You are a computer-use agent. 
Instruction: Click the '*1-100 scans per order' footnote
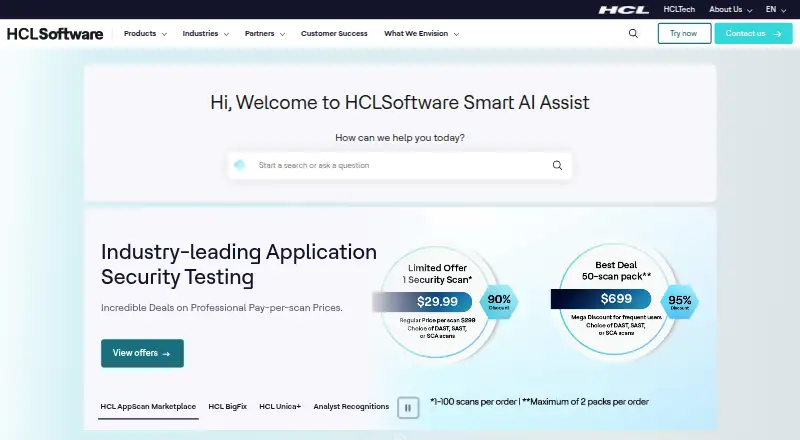point(473,402)
